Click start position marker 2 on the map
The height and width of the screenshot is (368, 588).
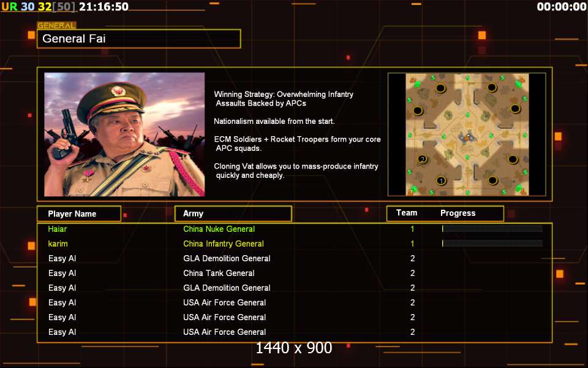(422, 159)
